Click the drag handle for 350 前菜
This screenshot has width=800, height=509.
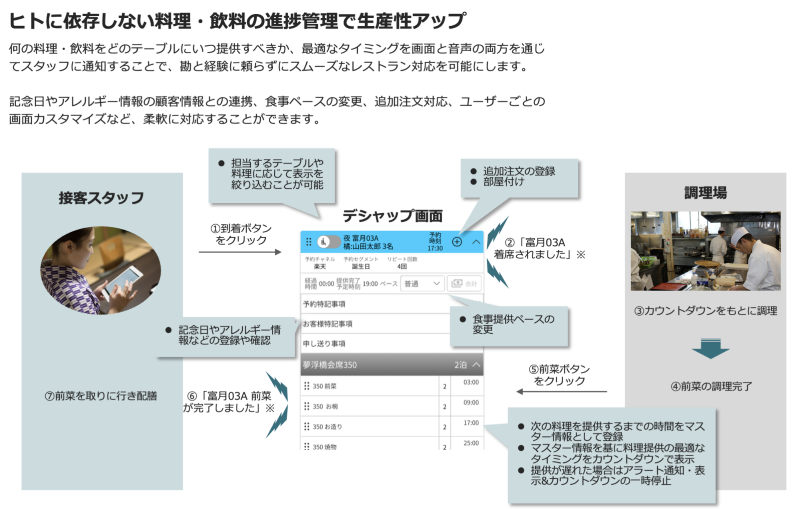(x=307, y=386)
